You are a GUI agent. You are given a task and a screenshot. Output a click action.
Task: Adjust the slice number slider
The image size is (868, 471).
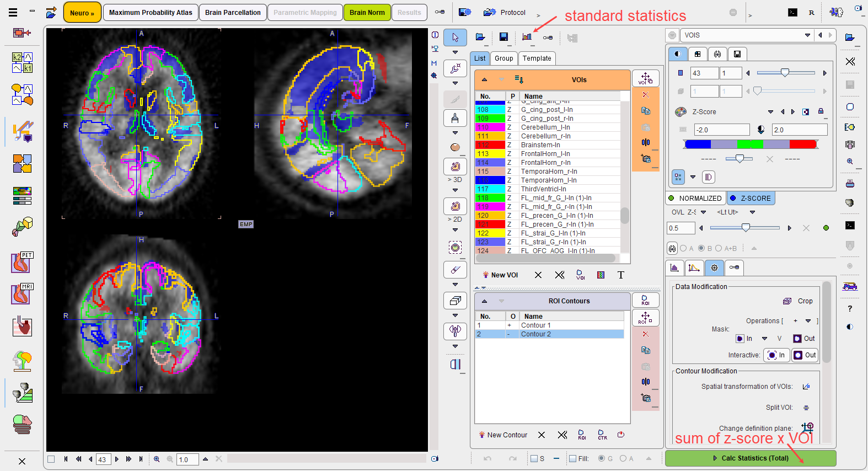pyautogui.click(x=785, y=73)
